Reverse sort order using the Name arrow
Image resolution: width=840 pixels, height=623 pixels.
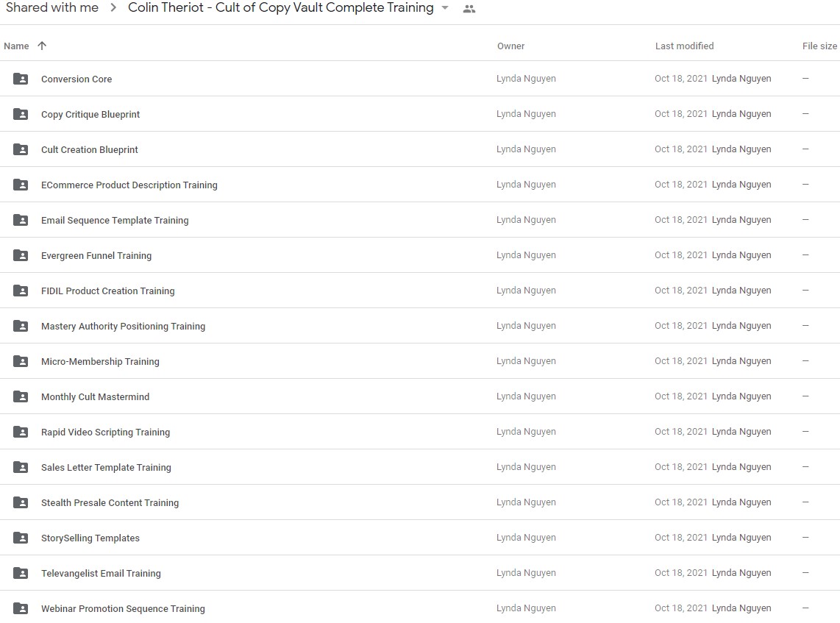tap(42, 46)
